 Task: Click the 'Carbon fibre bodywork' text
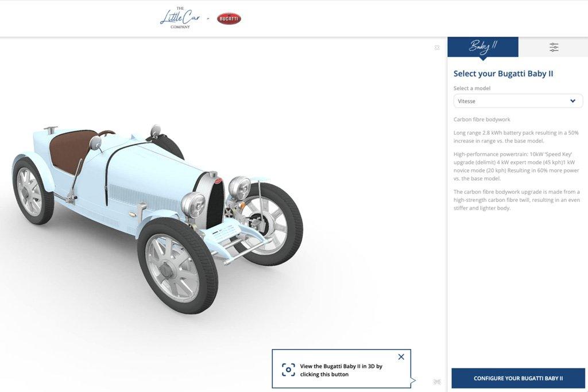pos(482,119)
